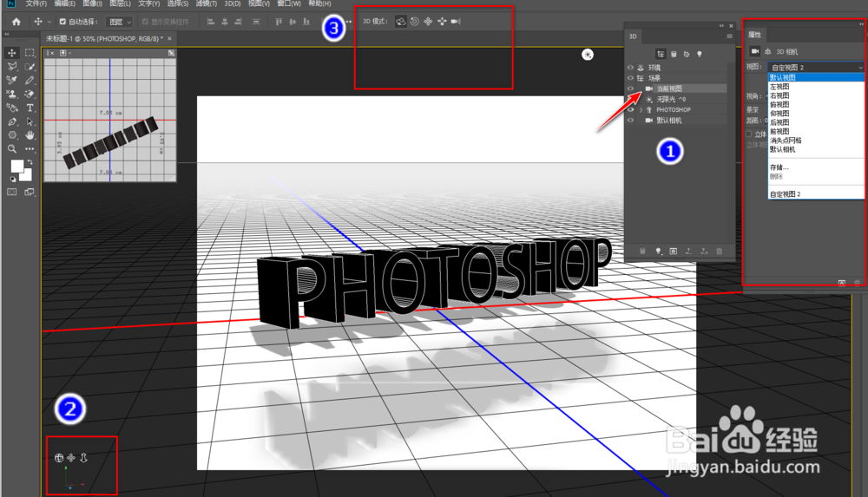Screen dimensions: 868x497
Task: Filter 3D panel by lights
Action: [700, 55]
